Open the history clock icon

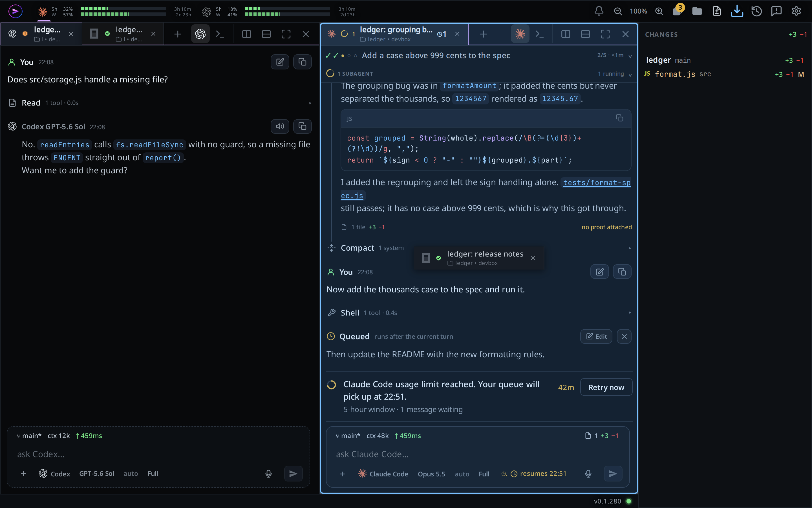click(757, 11)
